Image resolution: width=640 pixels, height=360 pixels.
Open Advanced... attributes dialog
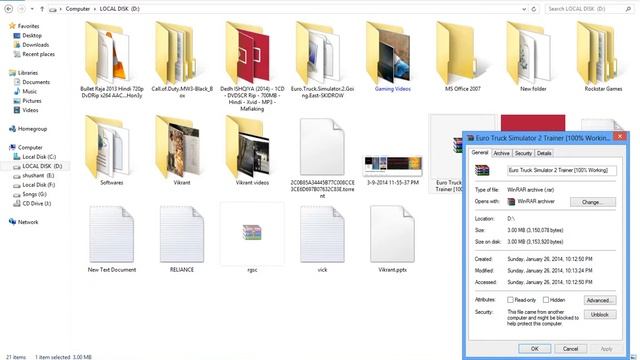click(x=600, y=300)
